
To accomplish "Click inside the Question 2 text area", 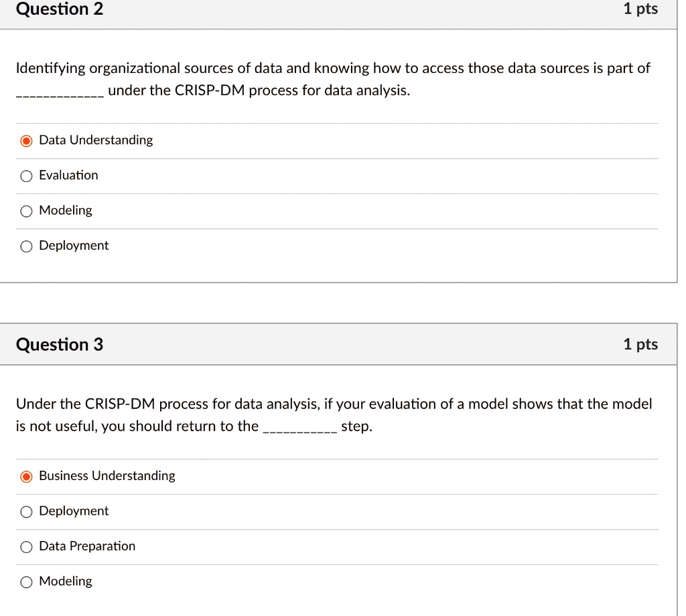I will coord(332,78).
